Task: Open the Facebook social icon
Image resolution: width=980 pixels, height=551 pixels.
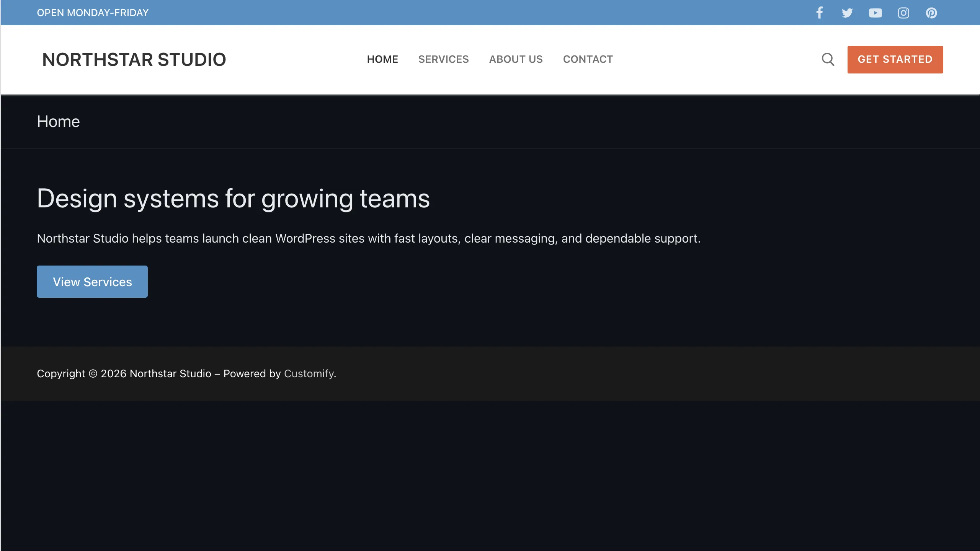Action: click(819, 13)
